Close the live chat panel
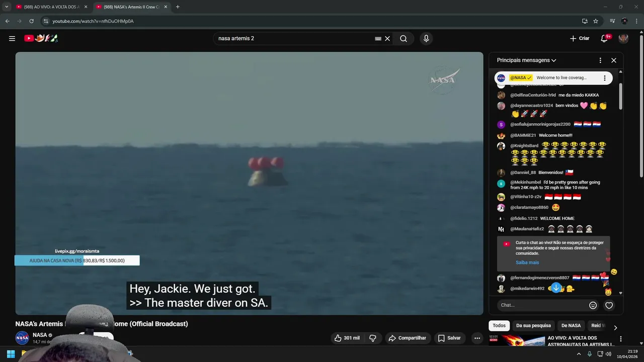 pyautogui.click(x=614, y=60)
